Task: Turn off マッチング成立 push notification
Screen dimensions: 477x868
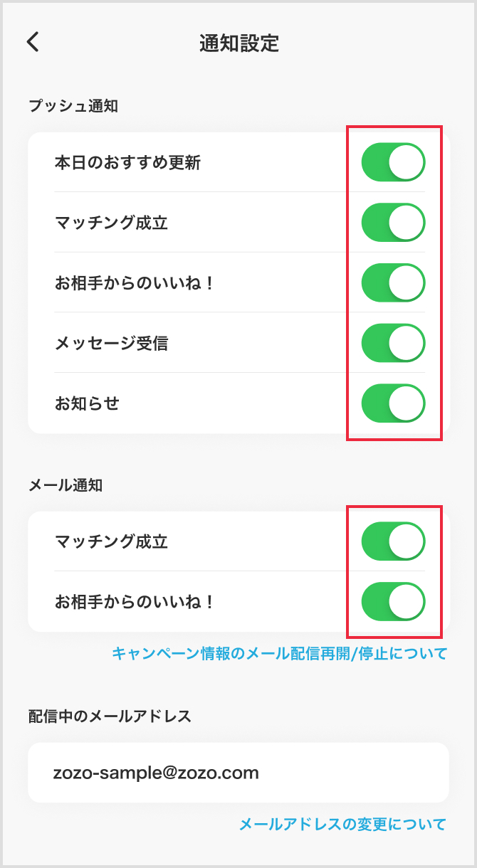Action: pyautogui.click(x=392, y=222)
